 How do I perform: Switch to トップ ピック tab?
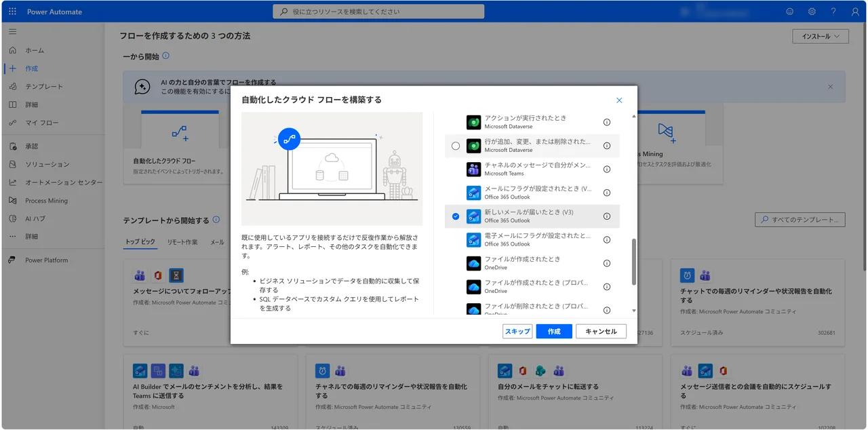point(140,242)
